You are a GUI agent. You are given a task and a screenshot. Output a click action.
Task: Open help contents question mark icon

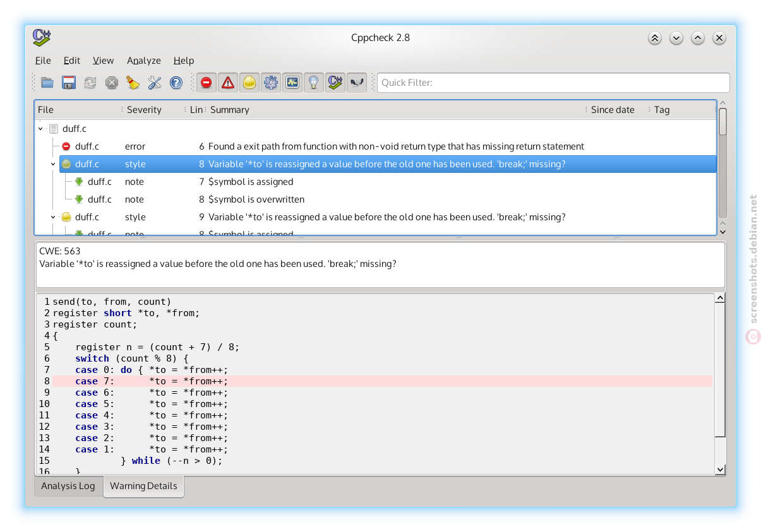176,83
